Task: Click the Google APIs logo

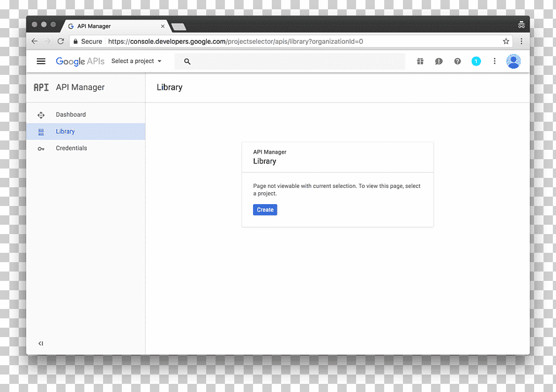Action: pyautogui.click(x=80, y=61)
